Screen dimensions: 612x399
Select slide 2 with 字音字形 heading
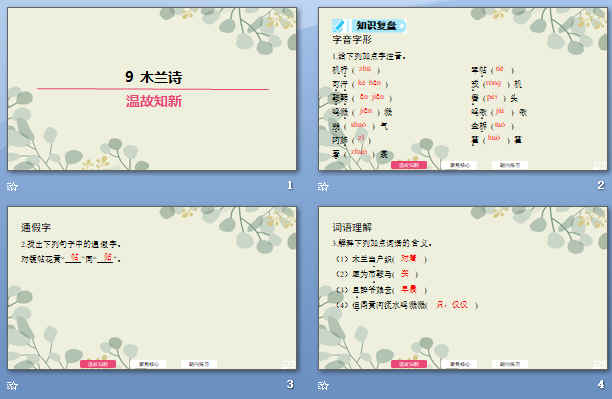[x=463, y=89]
